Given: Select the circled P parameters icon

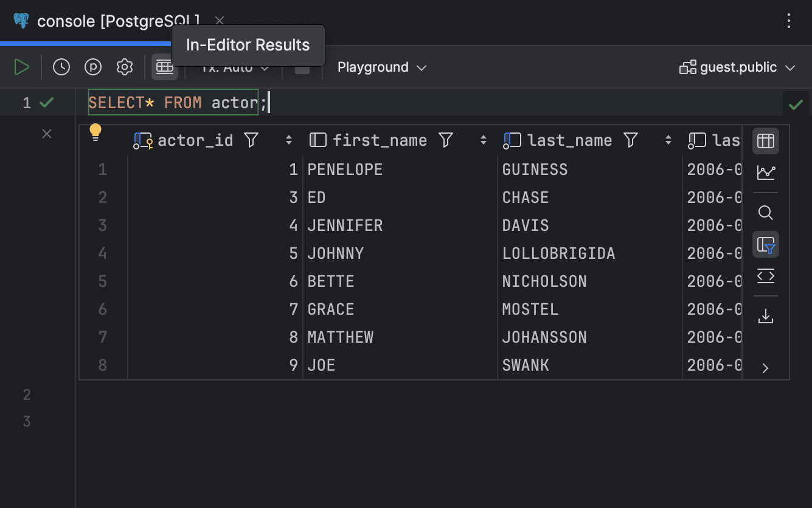Looking at the screenshot, I should (92, 67).
